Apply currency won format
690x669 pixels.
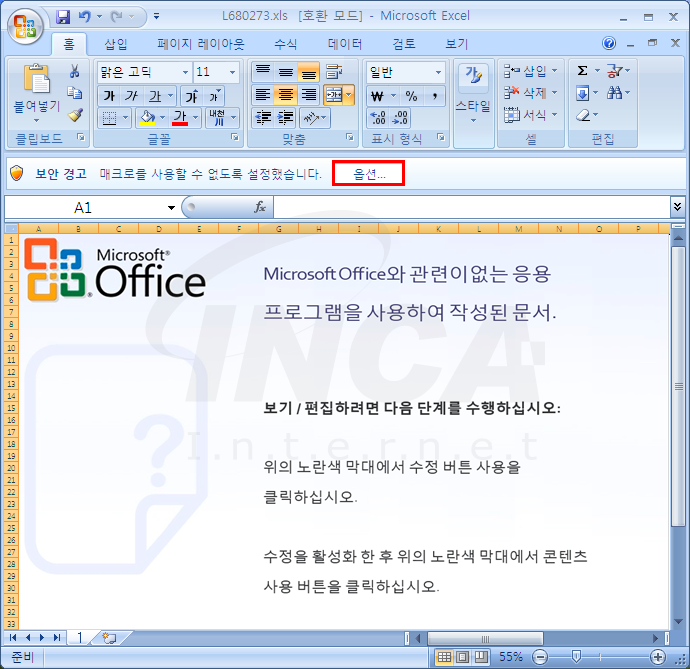(x=378, y=96)
